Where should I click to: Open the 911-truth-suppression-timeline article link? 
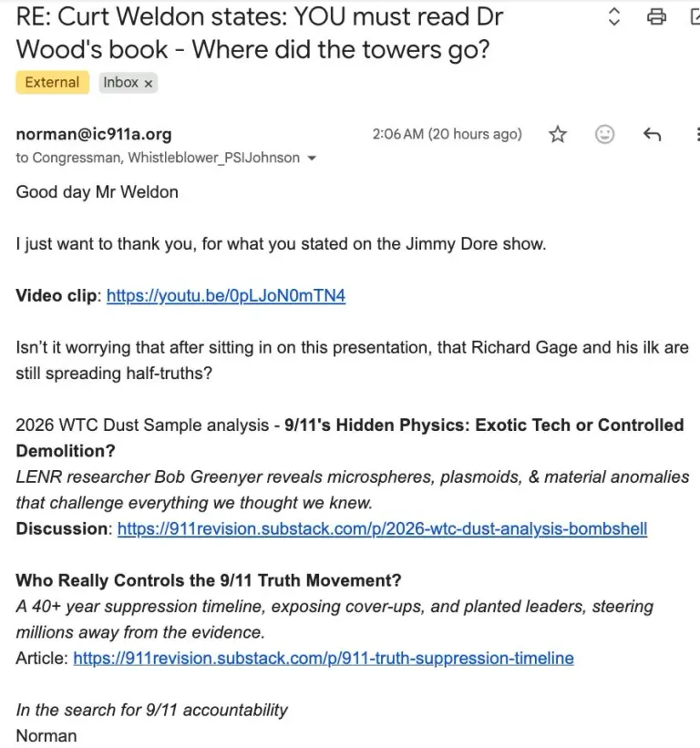click(x=324, y=659)
